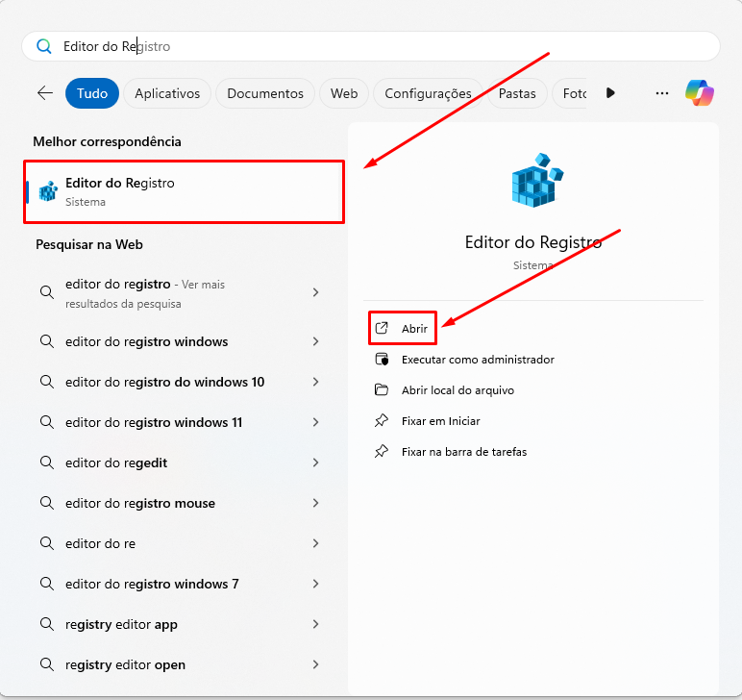Click search icon beside editor do registro Ver mais
Viewport: 742px width, 700px height.
(46, 292)
